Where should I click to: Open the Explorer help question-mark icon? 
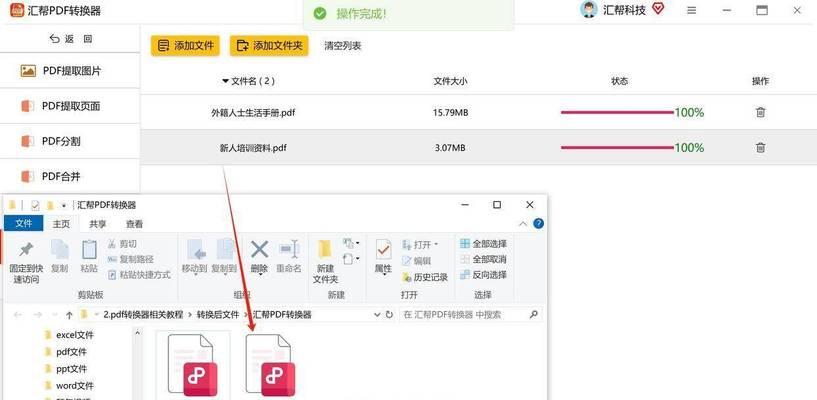pos(539,223)
